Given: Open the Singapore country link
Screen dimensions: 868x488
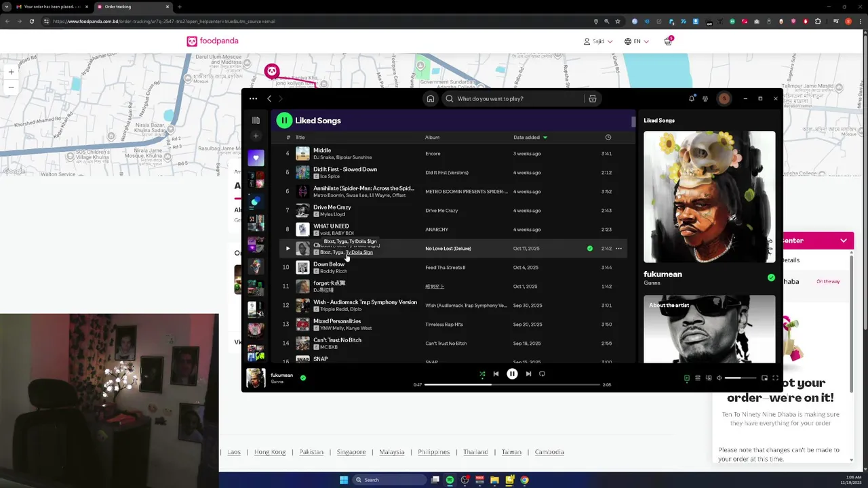Looking at the screenshot, I should (x=351, y=452).
